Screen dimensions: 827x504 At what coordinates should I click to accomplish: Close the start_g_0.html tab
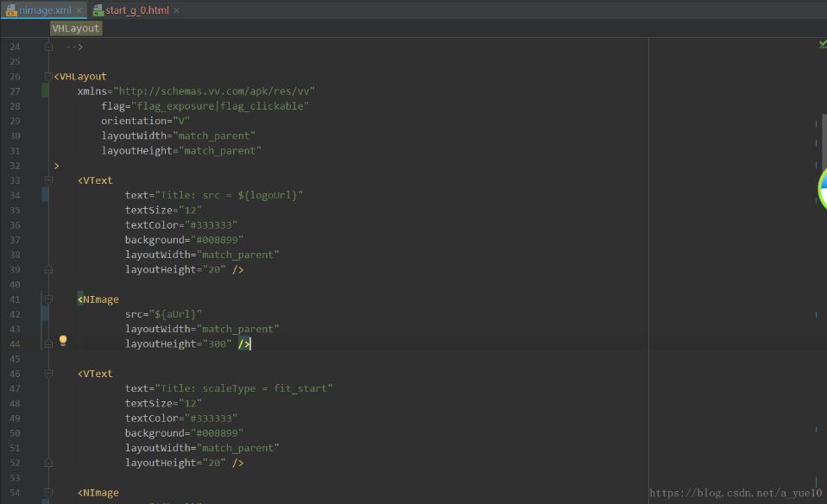coord(176,11)
